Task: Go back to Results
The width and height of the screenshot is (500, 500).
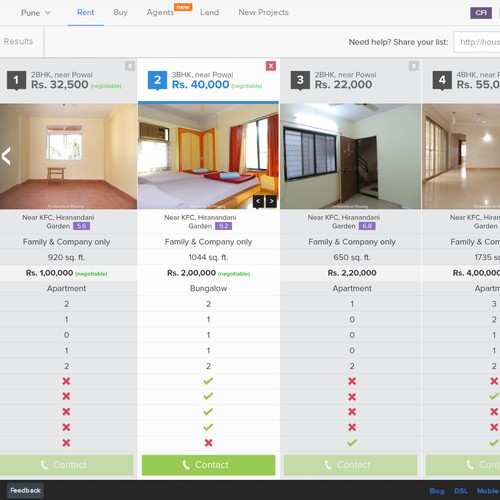Action: (x=18, y=41)
